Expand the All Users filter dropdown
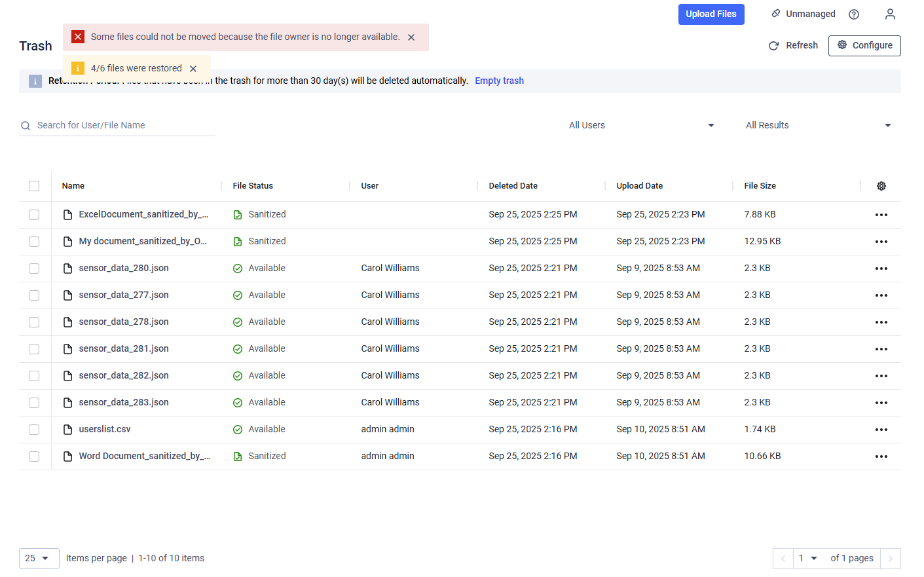The image size is (924, 577). pos(640,125)
